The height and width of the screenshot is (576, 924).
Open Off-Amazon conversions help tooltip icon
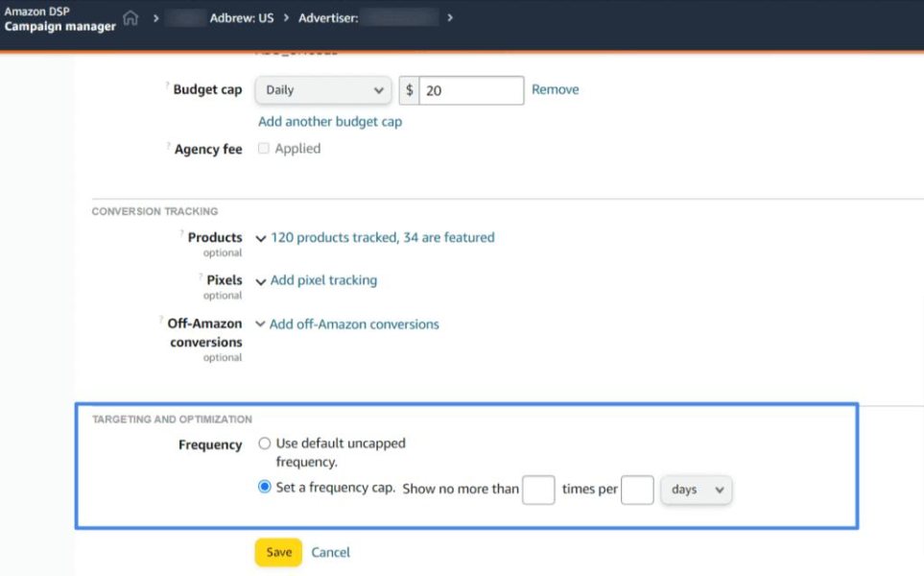[161, 320]
